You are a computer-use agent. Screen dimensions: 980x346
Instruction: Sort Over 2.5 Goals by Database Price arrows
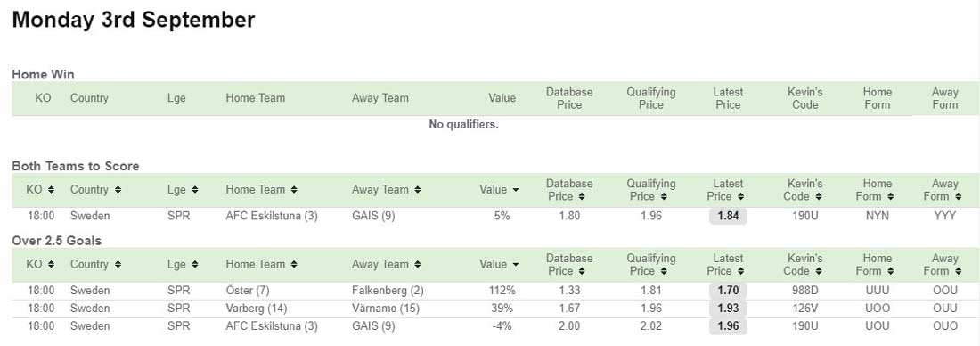[x=582, y=271]
